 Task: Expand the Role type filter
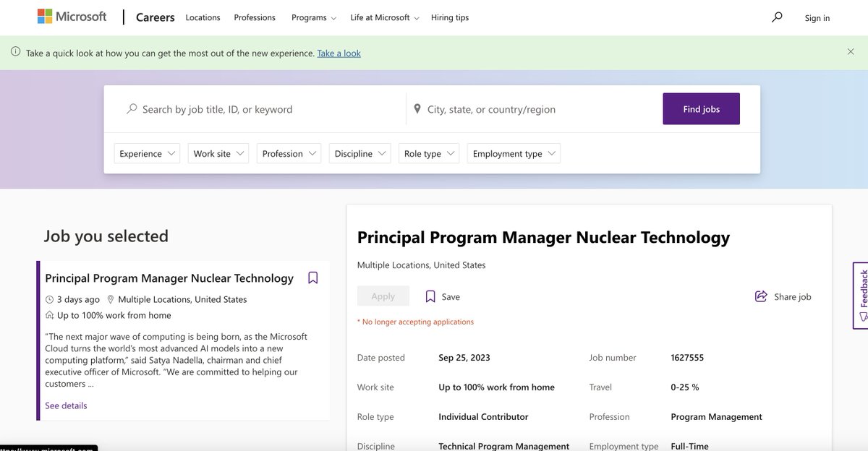pyautogui.click(x=429, y=153)
